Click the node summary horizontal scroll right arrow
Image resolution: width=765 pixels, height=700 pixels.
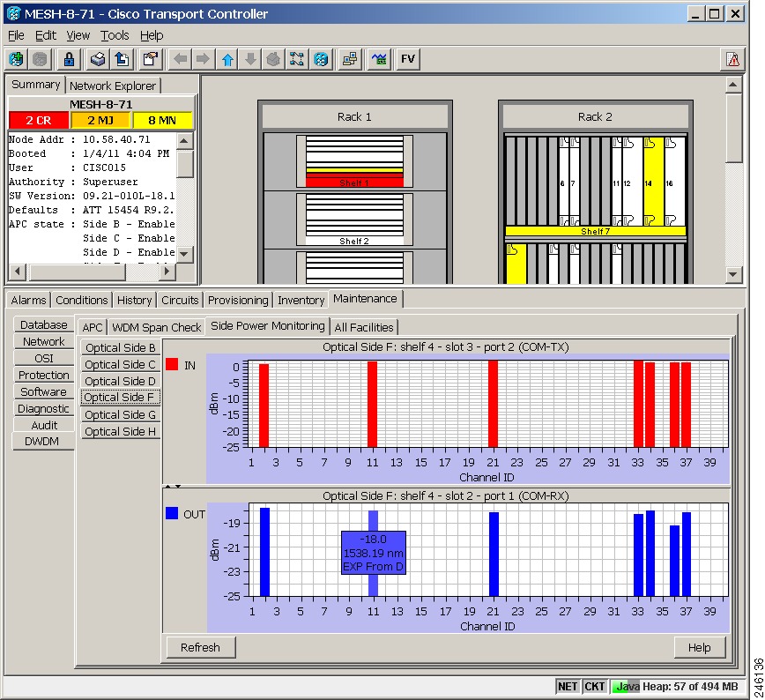click(167, 271)
